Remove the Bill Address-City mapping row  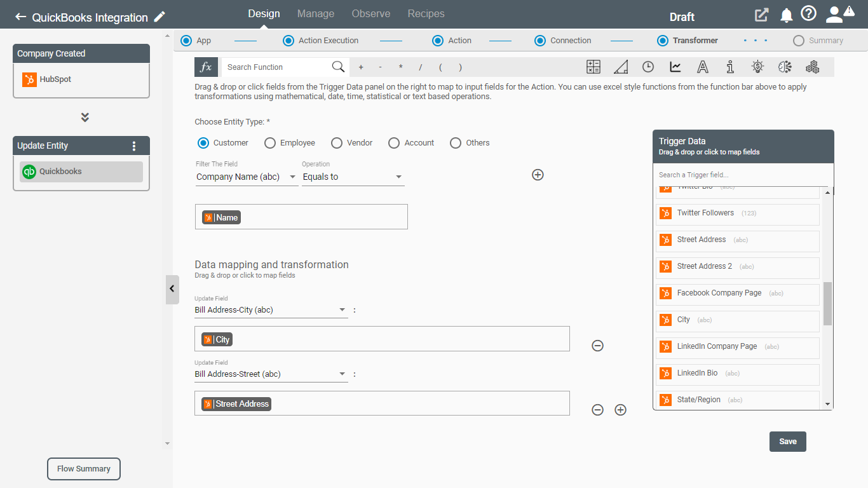[x=597, y=346]
